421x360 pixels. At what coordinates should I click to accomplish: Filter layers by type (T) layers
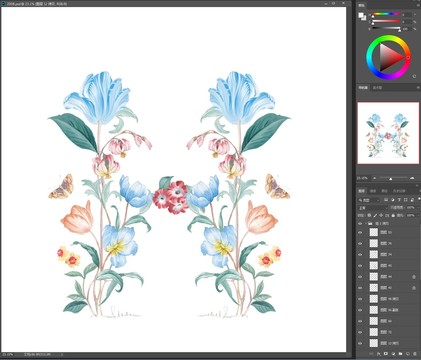coord(399,200)
